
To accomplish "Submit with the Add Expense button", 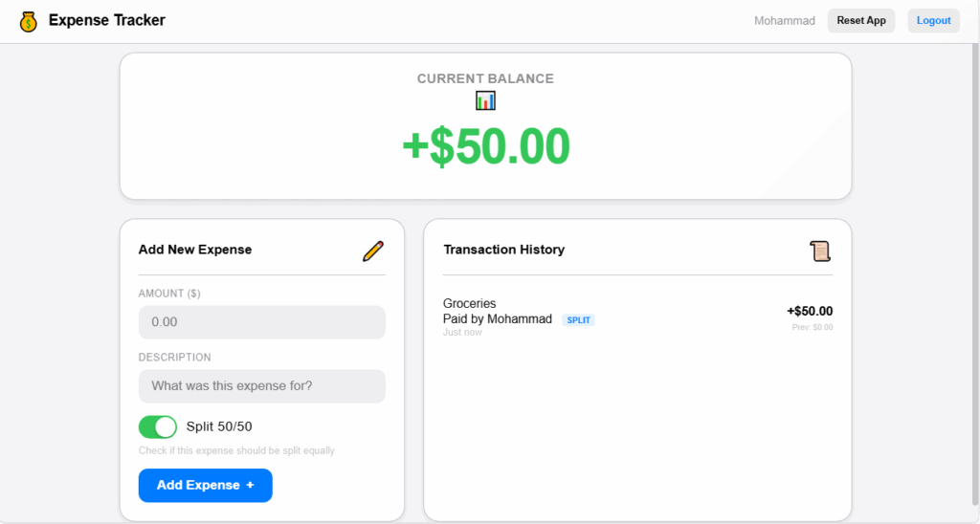I will [205, 485].
